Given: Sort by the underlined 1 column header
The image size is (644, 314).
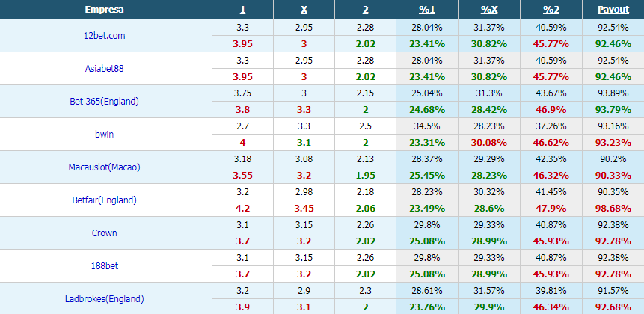Looking at the screenshot, I should tap(242, 10).
